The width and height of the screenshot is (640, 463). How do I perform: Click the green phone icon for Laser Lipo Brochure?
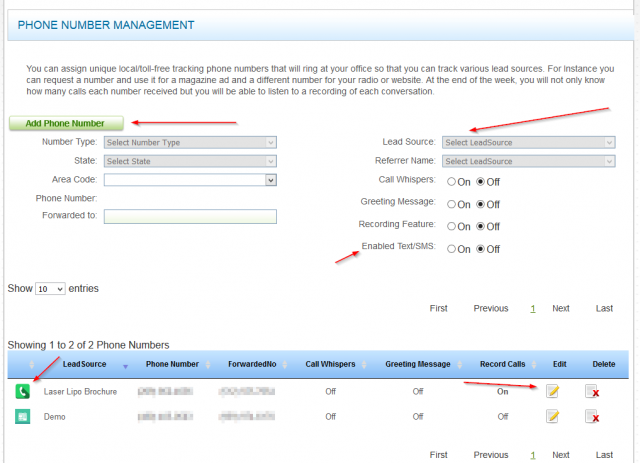click(x=23, y=391)
